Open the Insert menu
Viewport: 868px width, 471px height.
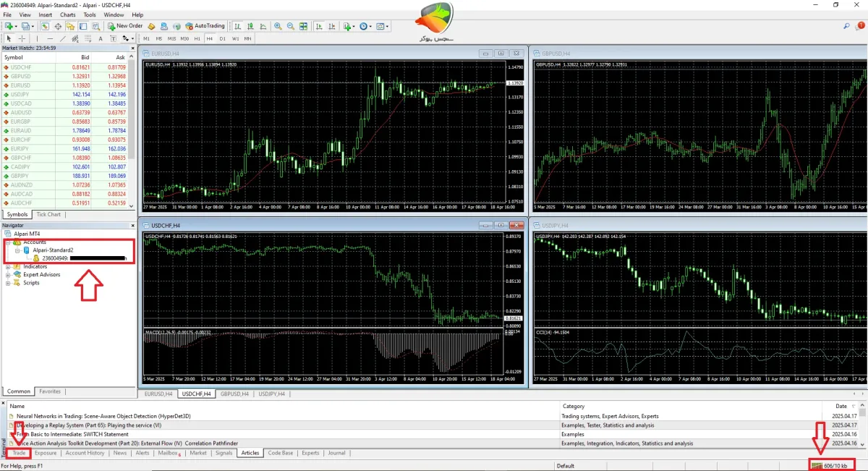(x=45, y=14)
